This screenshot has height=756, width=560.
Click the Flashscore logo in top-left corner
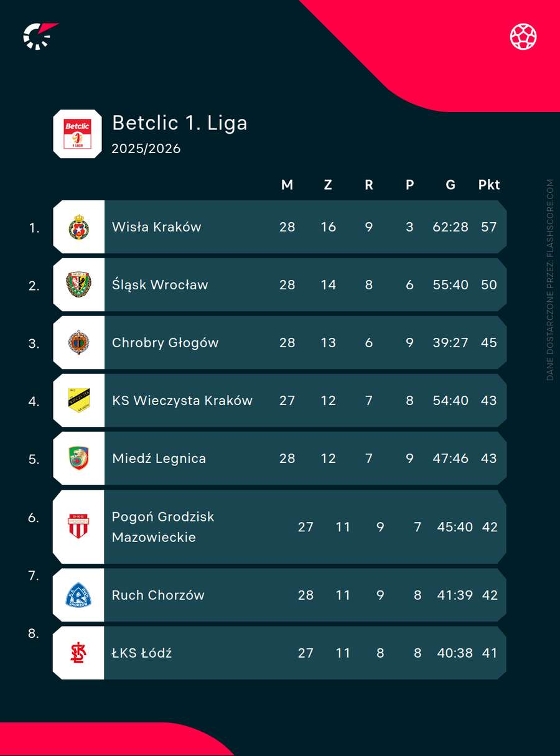40,35
